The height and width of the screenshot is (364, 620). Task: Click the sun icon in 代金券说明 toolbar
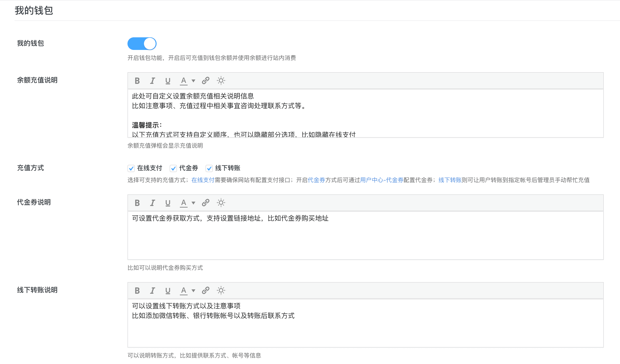coord(221,203)
